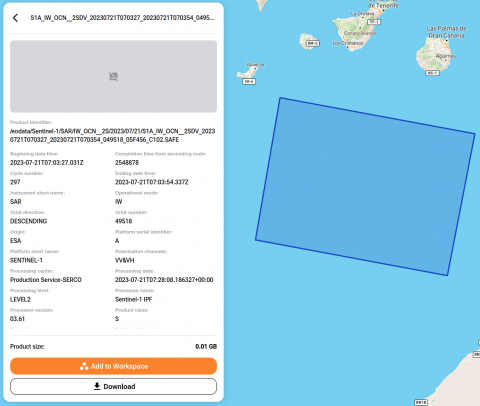Click the no-preview image placeholder icon
The width and height of the screenshot is (480, 406).
113,76
